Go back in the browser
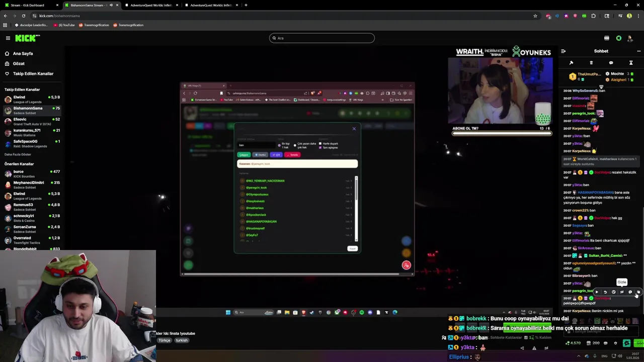The height and width of the screenshot is (362, 644). pos(6,16)
